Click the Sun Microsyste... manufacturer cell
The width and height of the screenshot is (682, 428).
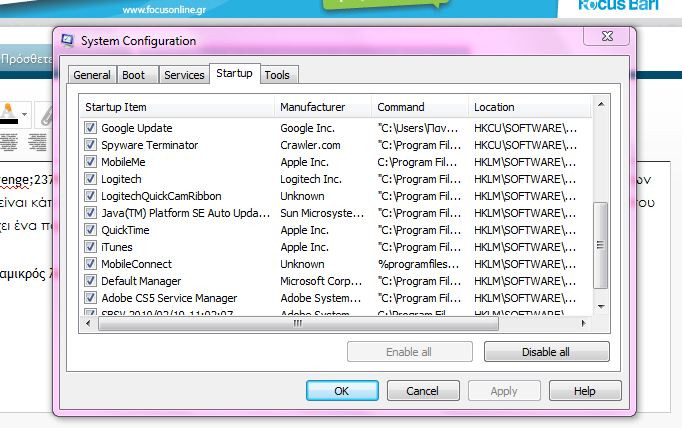[322, 213]
